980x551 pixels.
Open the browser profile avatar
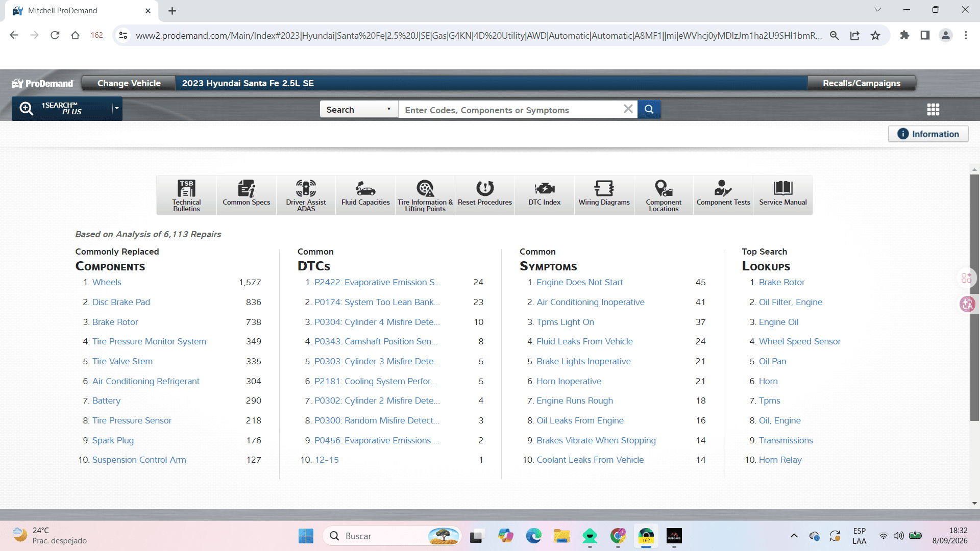946,35
